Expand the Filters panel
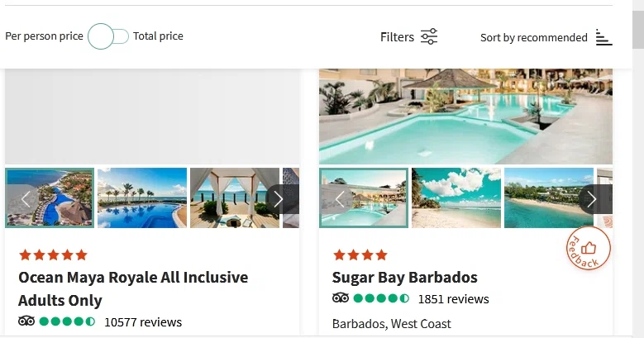This screenshot has width=644, height=338. (397, 36)
